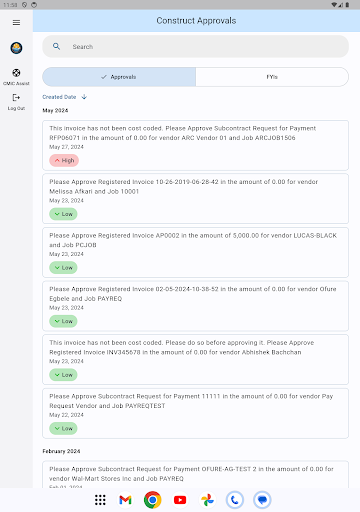Screen dimensions: 360x512
Task: Switch to the FYIs segment
Action: point(272,77)
